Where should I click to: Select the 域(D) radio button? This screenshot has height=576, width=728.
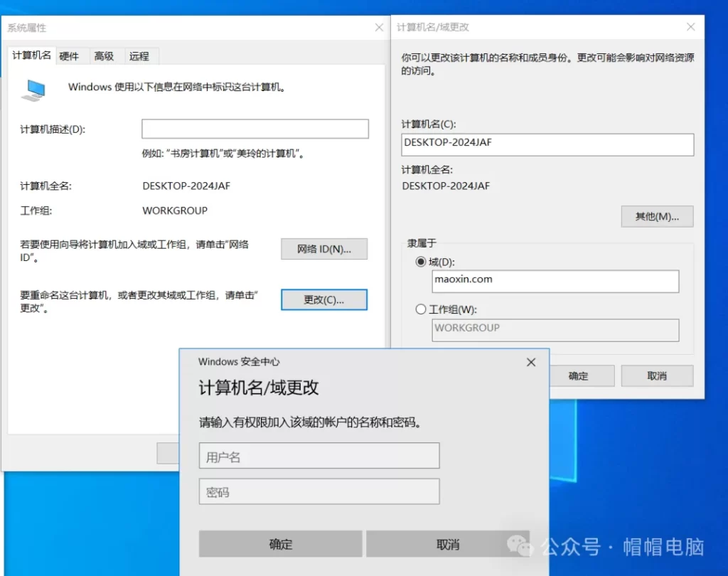pyautogui.click(x=421, y=262)
